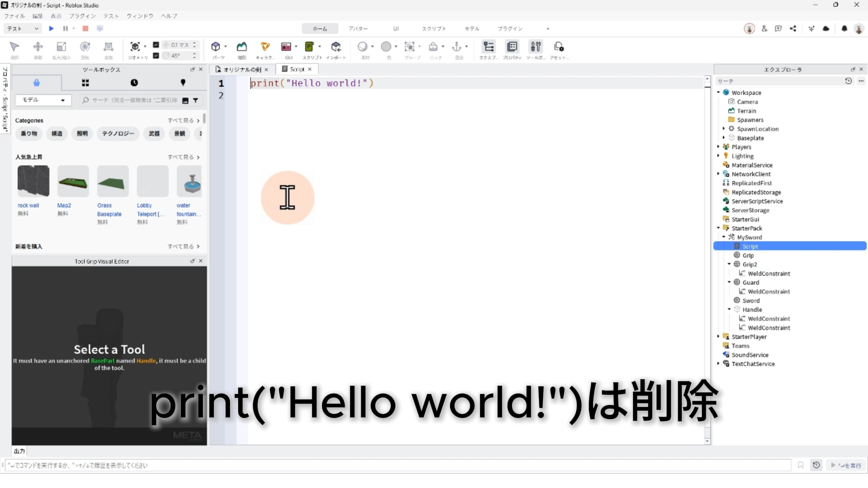Open the モデル category dropdown in the toolbox
Viewport: 868px width, 488px height.
click(43, 100)
